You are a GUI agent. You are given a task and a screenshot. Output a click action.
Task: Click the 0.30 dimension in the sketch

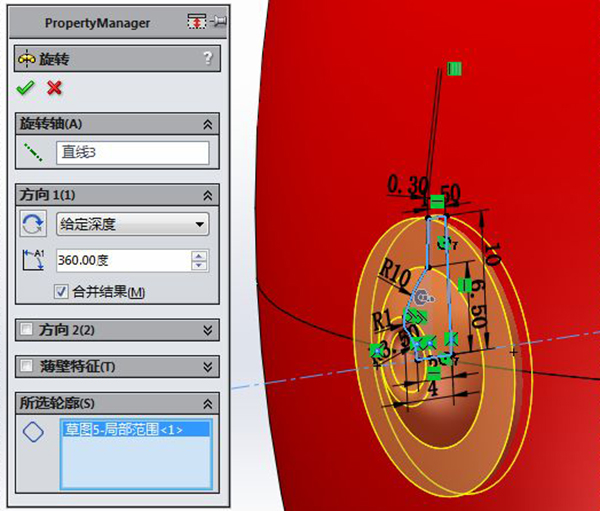point(406,186)
